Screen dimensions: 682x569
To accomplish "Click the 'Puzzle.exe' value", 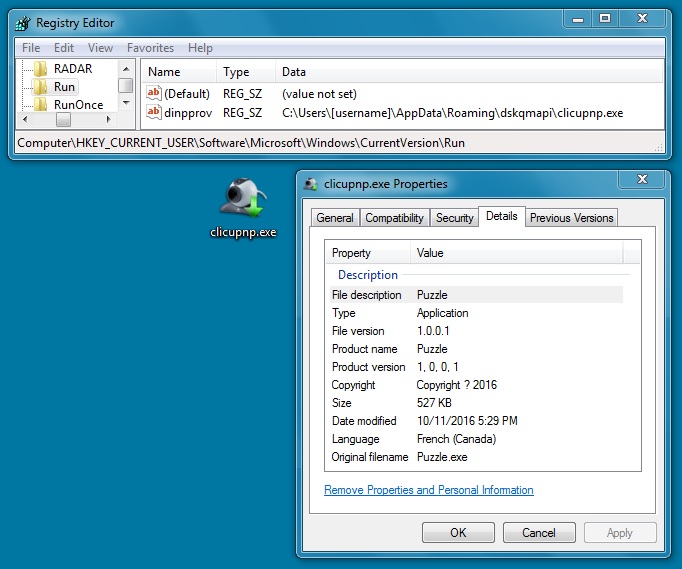I will click(x=442, y=457).
